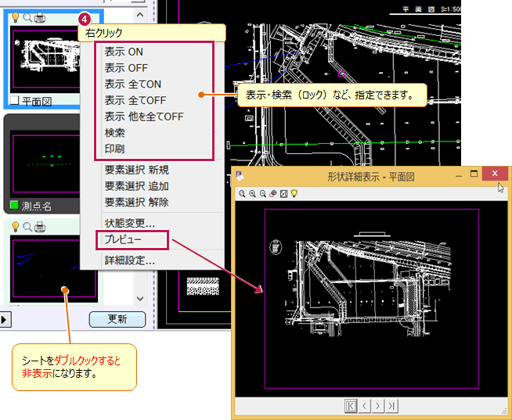This screenshot has width=512, height=420.
Task: Click printer icon on bottom blue-lines sheet
Action: (x=40, y=227)
